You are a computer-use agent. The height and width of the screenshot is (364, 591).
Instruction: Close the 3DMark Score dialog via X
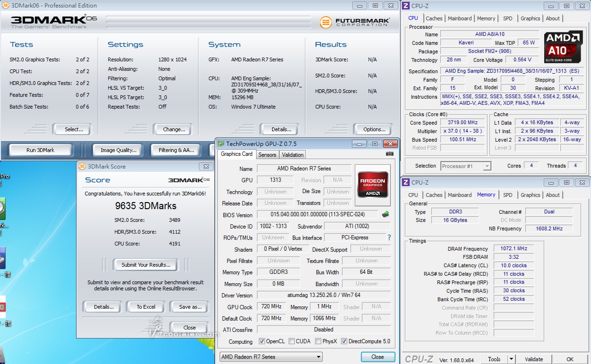pyautogui.click(x=206, y=166)
